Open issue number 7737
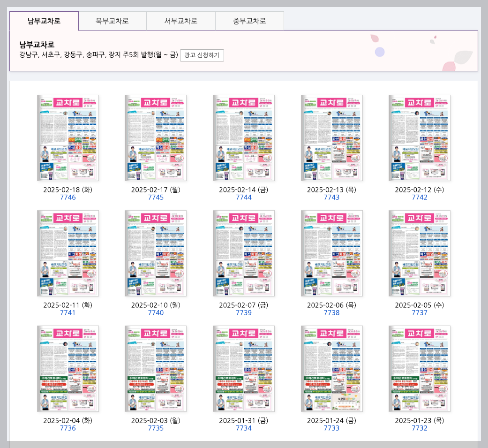This screenshot has height=448, width=488. click(x=420, y=312)
